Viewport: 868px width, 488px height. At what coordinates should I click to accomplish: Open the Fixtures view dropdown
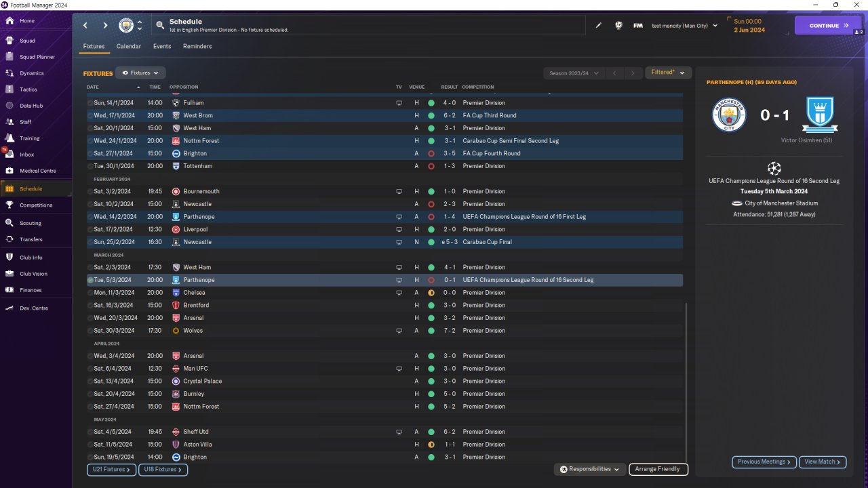(140, 73)
